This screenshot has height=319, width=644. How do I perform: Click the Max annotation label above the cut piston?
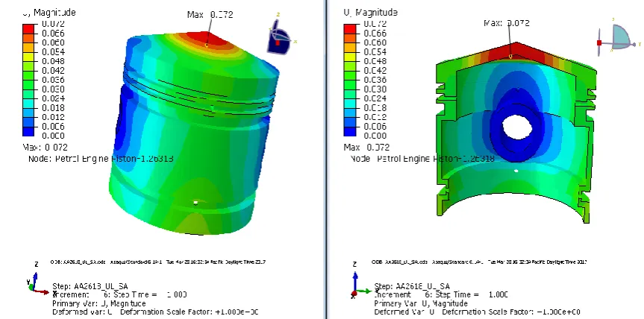[507, 23]
